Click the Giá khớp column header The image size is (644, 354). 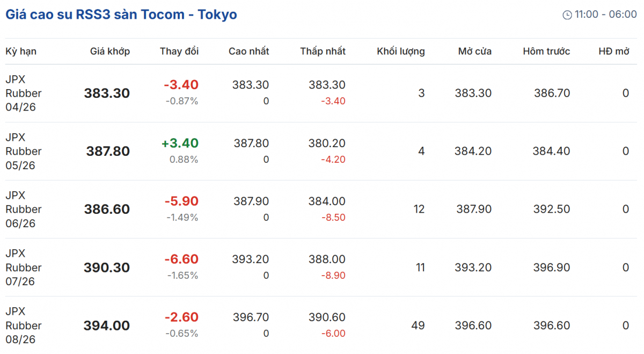[x=110, y=52]
